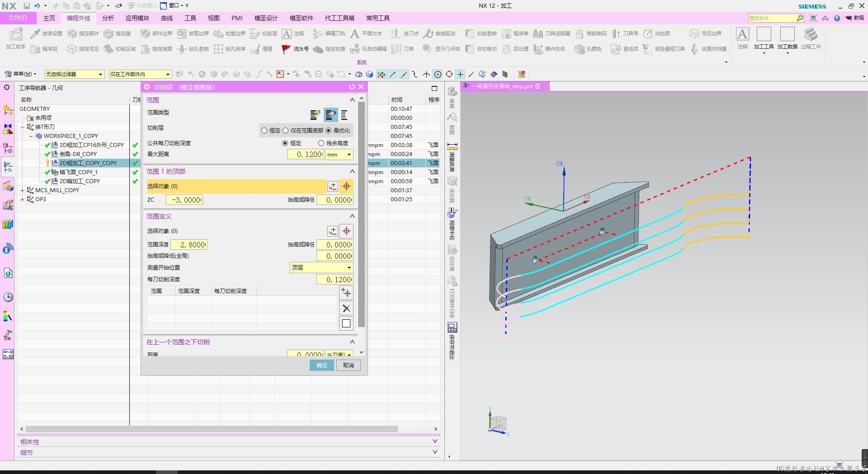
Task: Open the 文件(F) menu
Action: click(18, 18)
